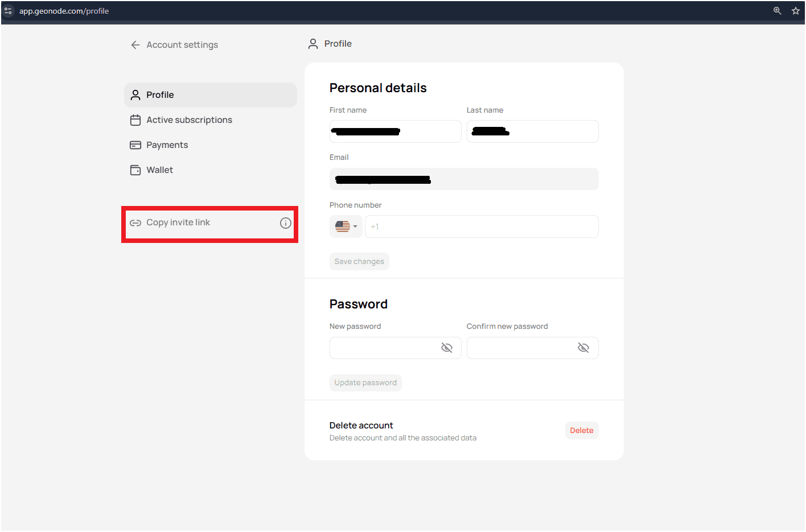Click the chain-link icon on Copy invite link
Image resolution: width=806 pixels, height=532 pixels.
click(135, 222)
